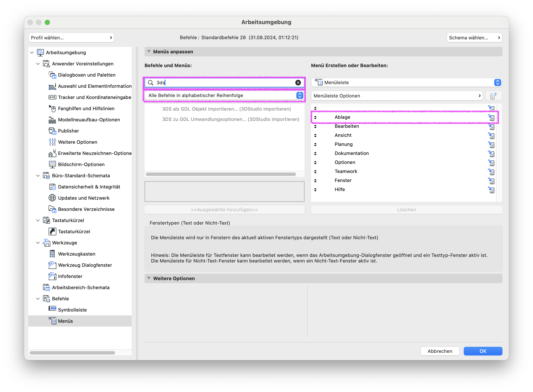Select the Menüs tree item

[80, 321]
